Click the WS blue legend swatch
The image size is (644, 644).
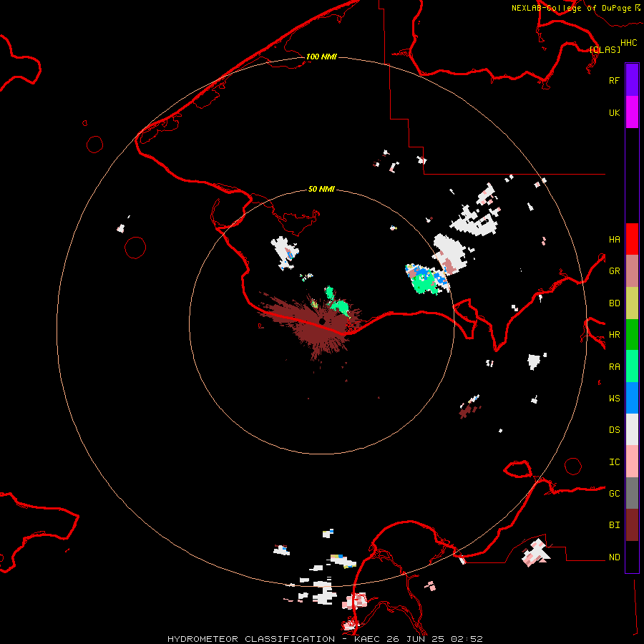click(x=632, y=398)
